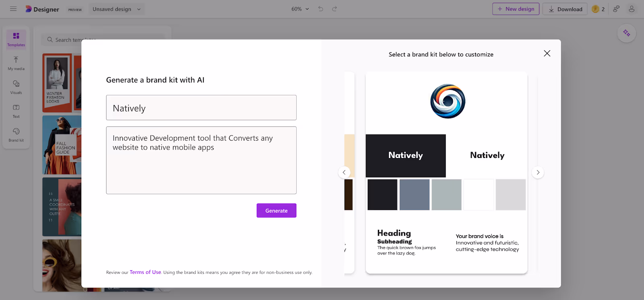644x300 pixels.
Task: Click the dark Natively logo tile
Action: (406, 156)
